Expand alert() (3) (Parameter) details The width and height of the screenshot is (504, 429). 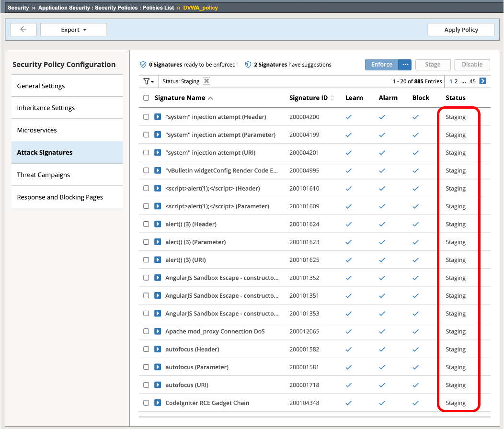tap(158, 242)
